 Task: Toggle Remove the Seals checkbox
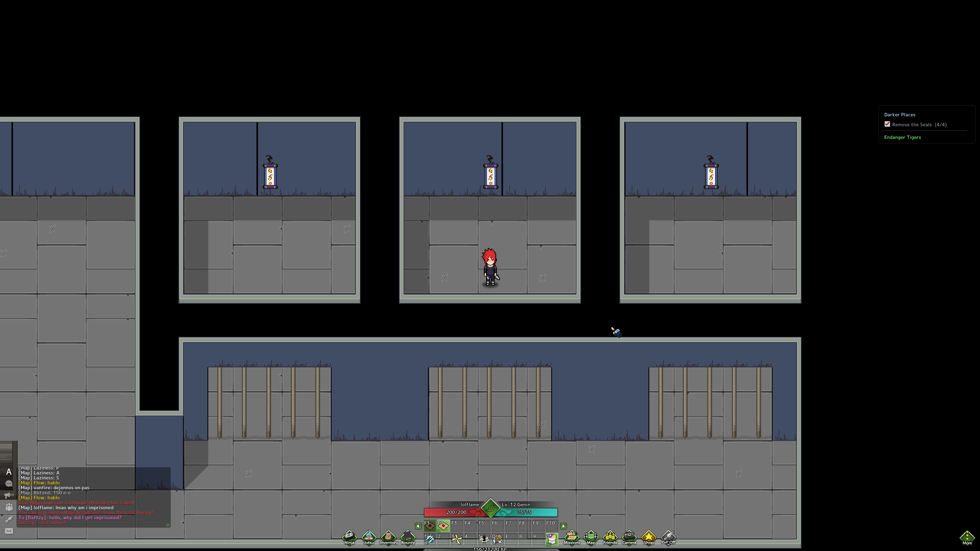pyautogui.click(x=887, y=124)
